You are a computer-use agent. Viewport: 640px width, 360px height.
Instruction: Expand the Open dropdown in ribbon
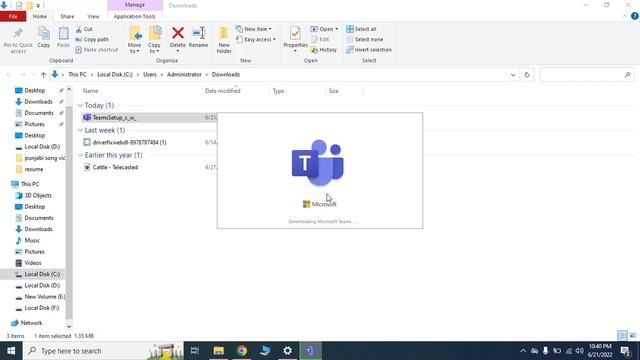click(x=324, y=29)
